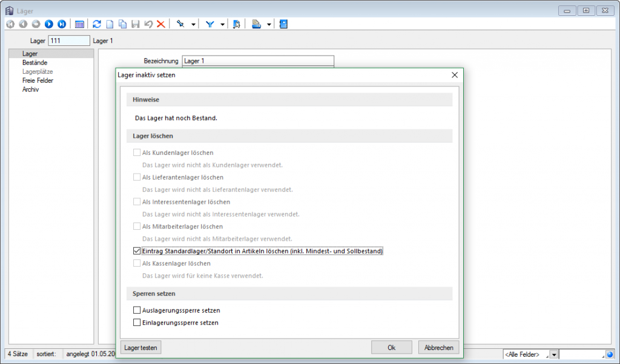Click Abbrechen to cancel dialog
The width and height of the screenshot is (620, 364).
438,348
